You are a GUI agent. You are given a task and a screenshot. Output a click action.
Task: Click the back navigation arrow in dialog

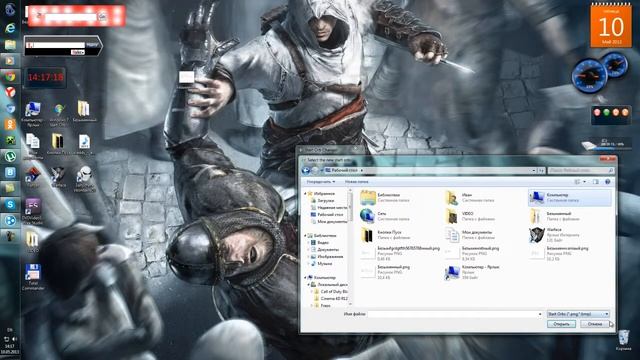click(306, 170)
